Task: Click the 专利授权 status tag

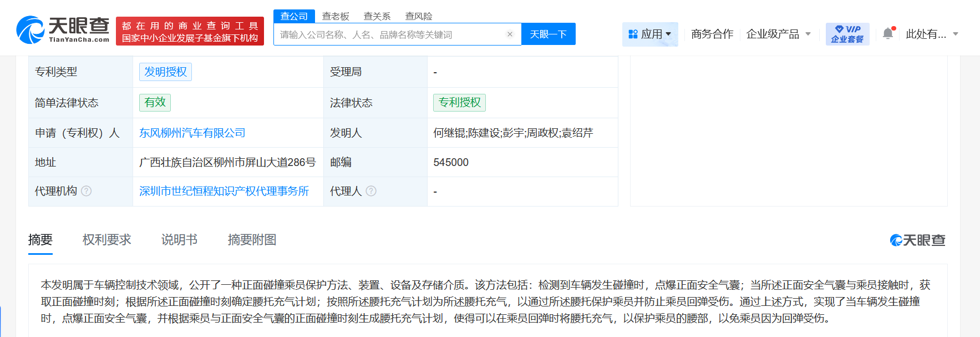Action: (459, 102)
